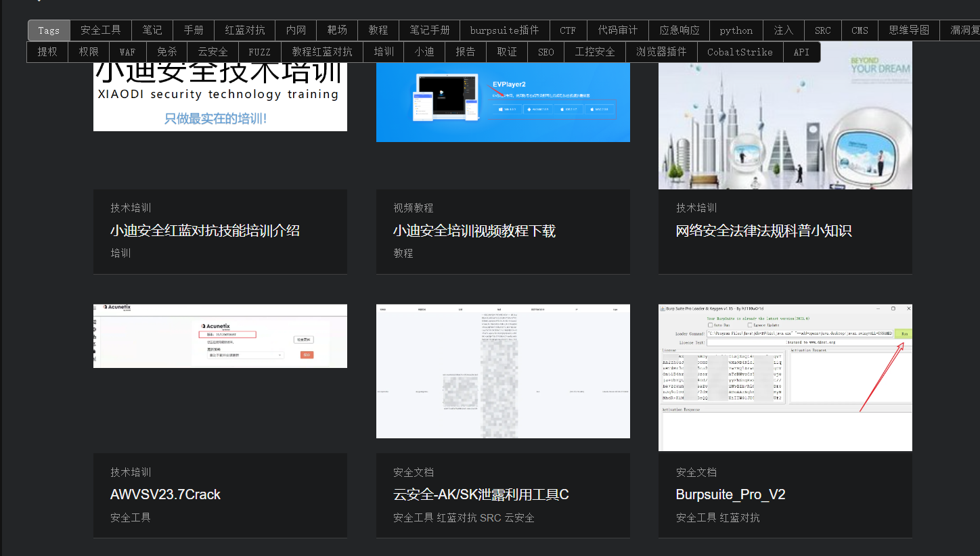Viewport: 980px width, 556px height.
Task: Select the 思维导图 tag
Action: (x=909, y=30)
